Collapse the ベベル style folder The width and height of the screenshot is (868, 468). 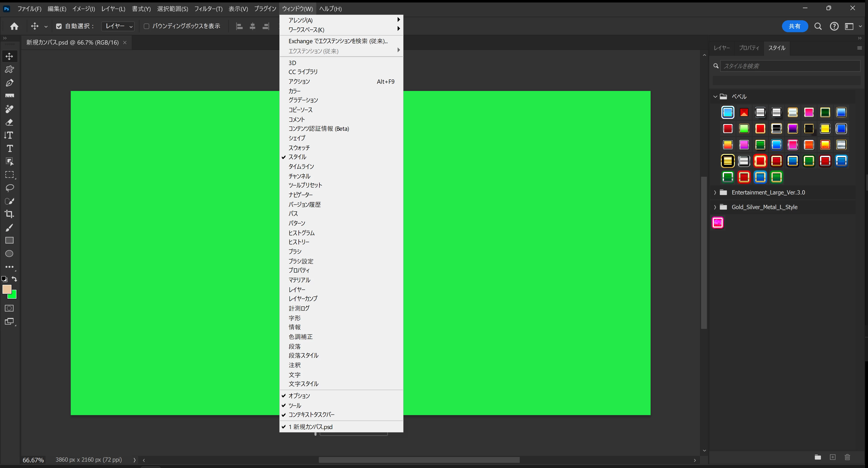715,97
